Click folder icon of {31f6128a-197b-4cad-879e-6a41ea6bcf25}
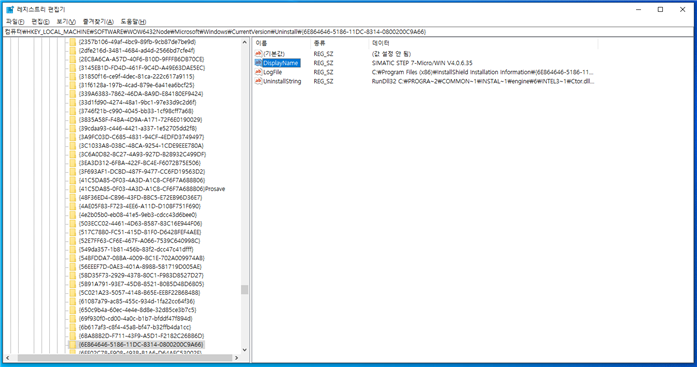 [x=72, y=85]
